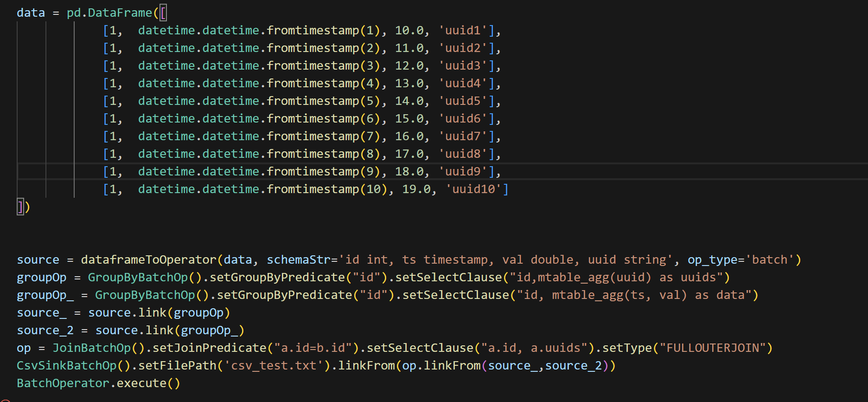Click 'uuid5' string literal
The height and width of the screenshot is (402, 868).
tap(463, 101)
